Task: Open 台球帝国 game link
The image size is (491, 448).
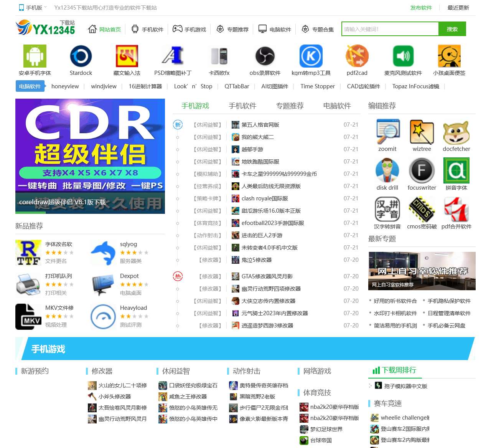Action: [x=321, y=440]
